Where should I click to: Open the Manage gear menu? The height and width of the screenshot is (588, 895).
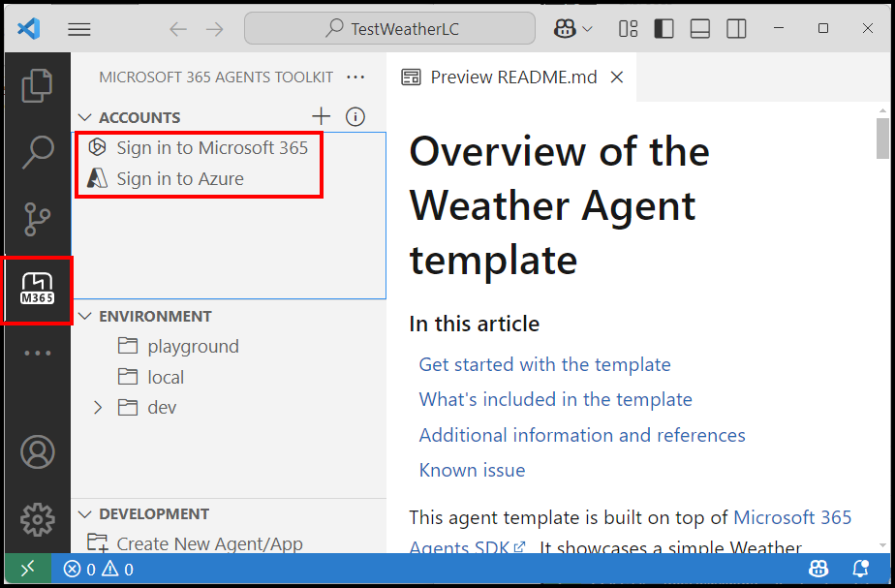38,519
